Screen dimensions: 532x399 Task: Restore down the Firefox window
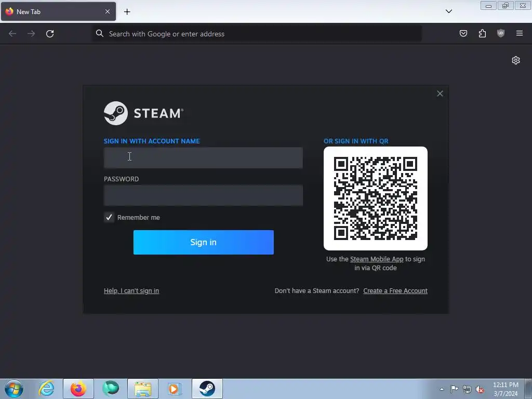point(506,6)
